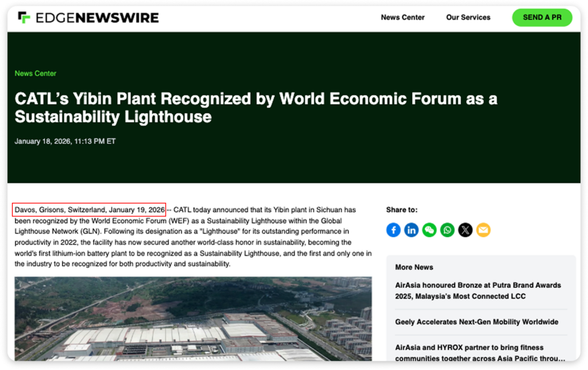The image size is (588, 370).
Task: Select the More News section heading
Action: pos(414,267)
